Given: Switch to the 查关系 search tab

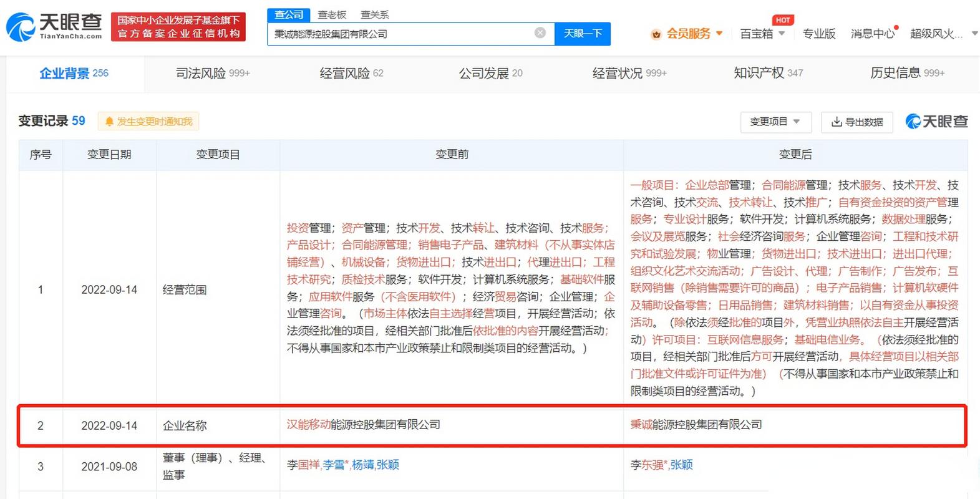Looking at the screenshot, I should click(x=374, y=14).
